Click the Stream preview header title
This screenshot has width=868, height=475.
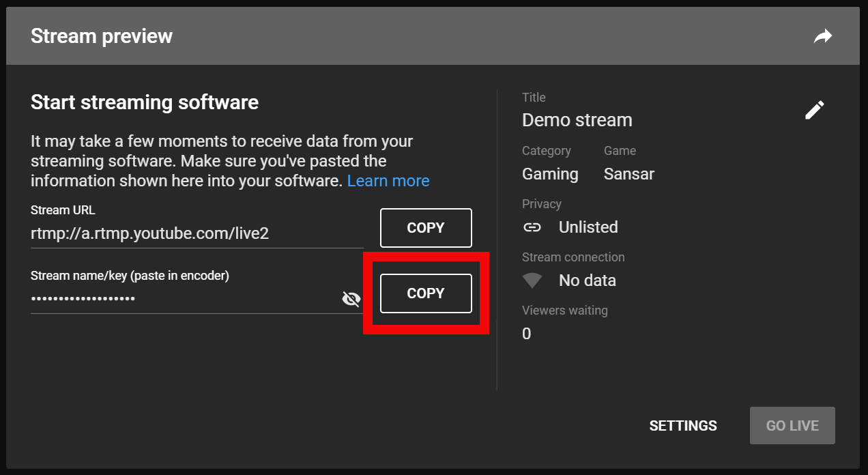(102, 36)
